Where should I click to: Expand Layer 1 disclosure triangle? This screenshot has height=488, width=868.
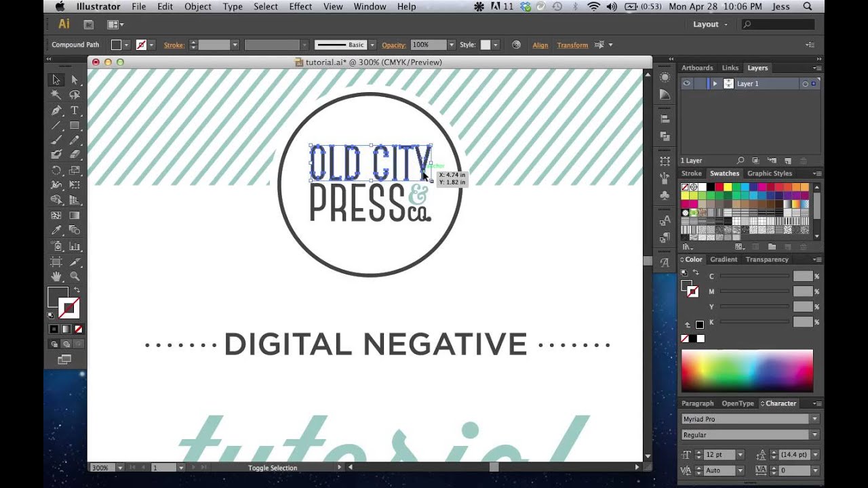click(x=715, y=84)
